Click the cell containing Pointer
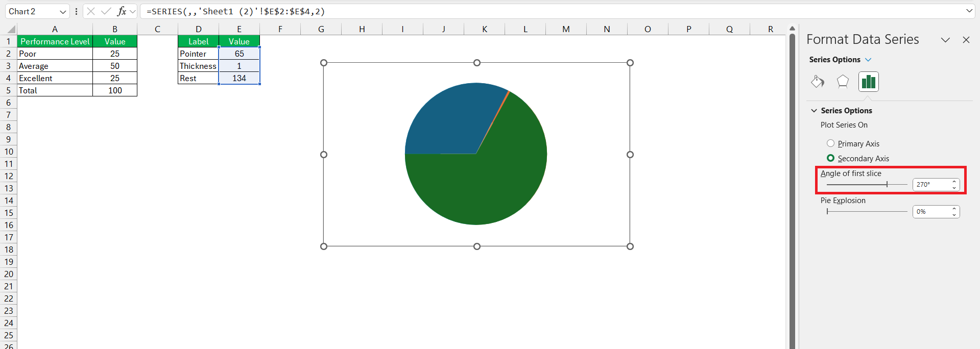980x349 pixels. (x=198, y=54)
